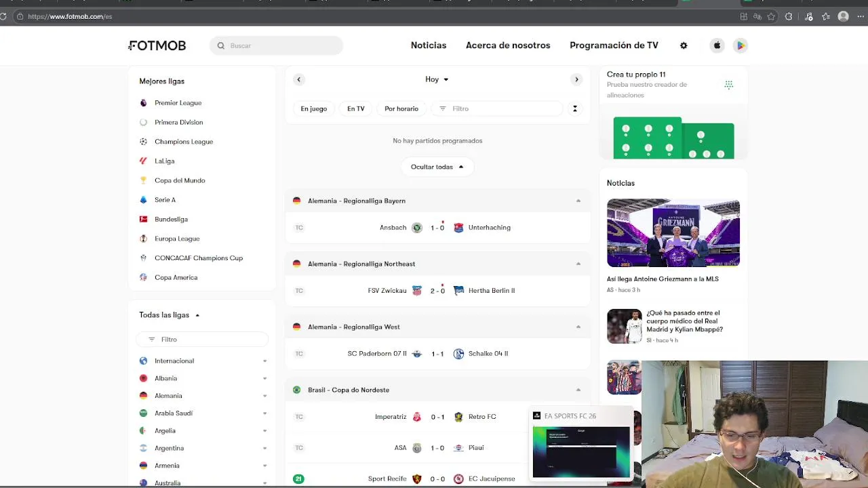Click the Albania flag icon
This screenshot has height=488, width=868.
click(143, 378)
